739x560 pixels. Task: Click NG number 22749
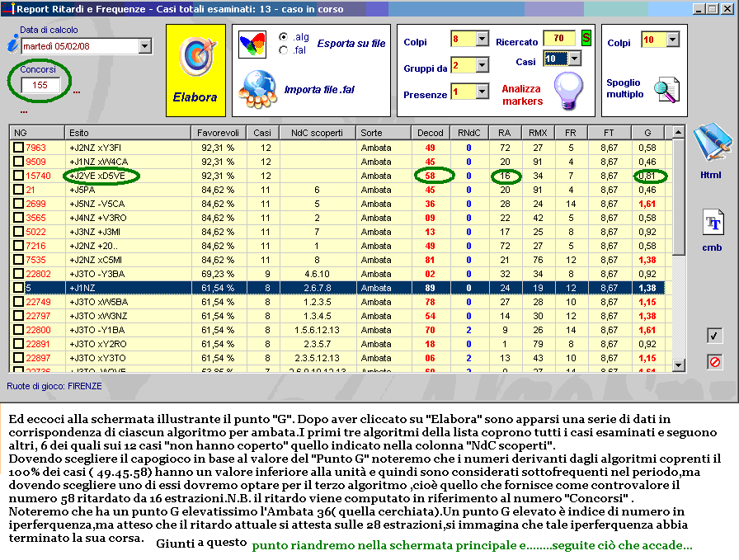[x=38, y=302]
